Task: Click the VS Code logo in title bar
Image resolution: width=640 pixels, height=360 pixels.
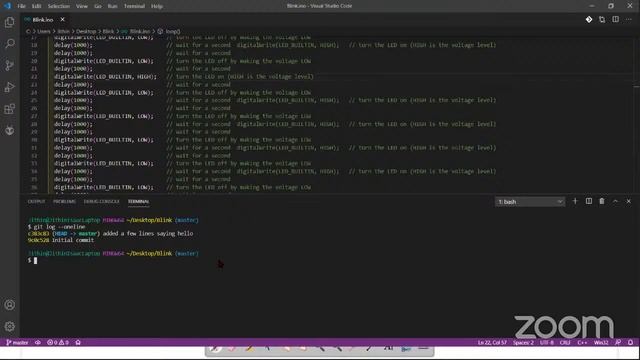Action: (7, 6)
